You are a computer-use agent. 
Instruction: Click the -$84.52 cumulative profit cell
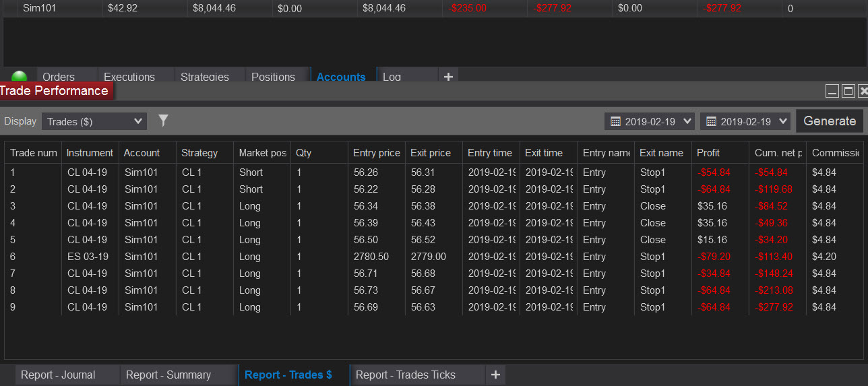tap(772, 206)
